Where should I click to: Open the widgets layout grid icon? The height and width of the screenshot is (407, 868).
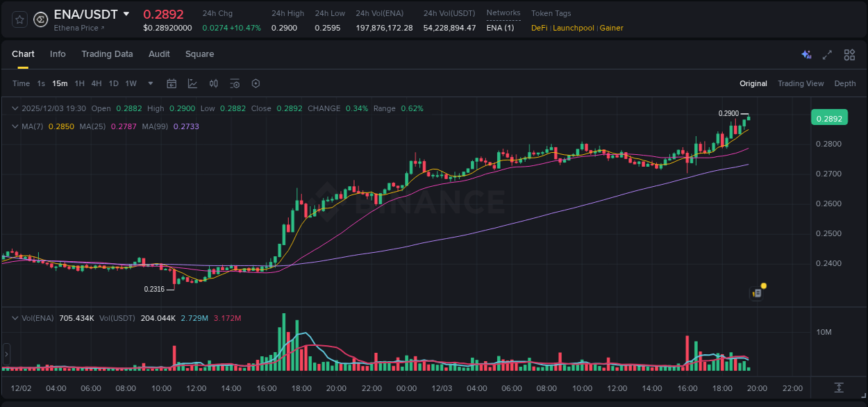[849, 54]
